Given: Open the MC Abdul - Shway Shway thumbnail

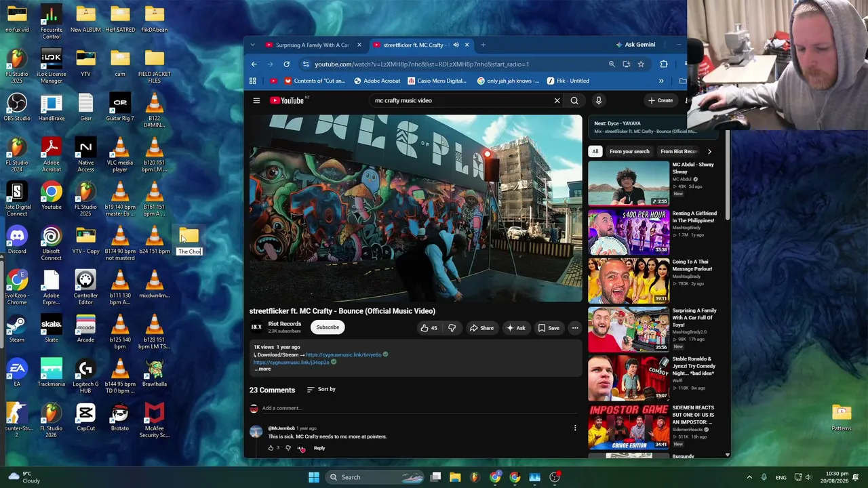Looking at the screenshot, I should coord(629,183).
